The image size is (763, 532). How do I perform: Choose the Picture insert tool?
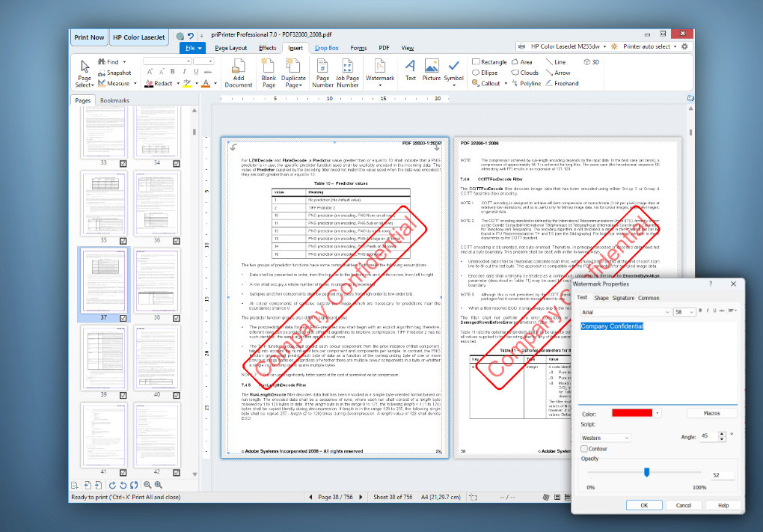(431, 70)
